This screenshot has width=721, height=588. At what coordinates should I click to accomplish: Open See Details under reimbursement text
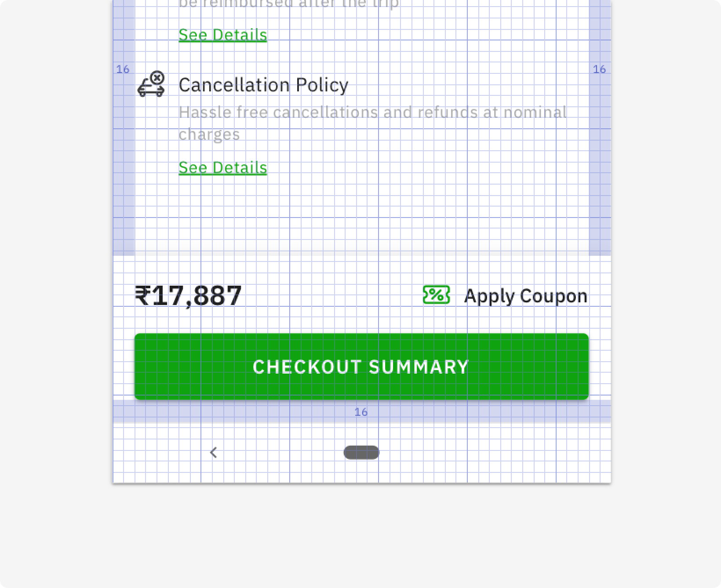(x=223, y=35)
